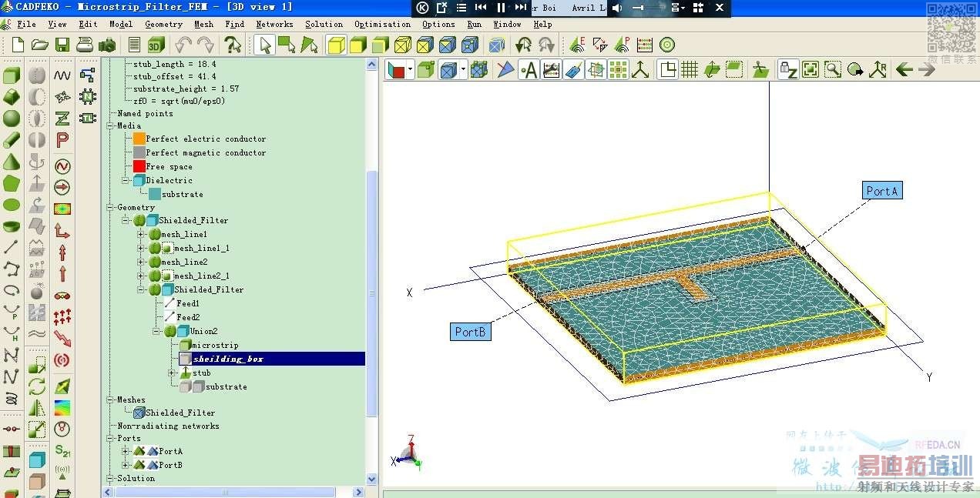This screenshot has width=980, height=498.
Task: Click the red P port icon
Action: [62, 140]
